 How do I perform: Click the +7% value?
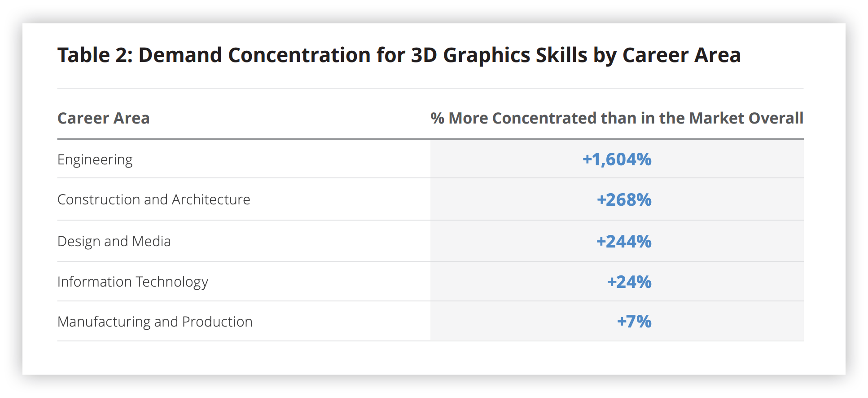point(634,322)
